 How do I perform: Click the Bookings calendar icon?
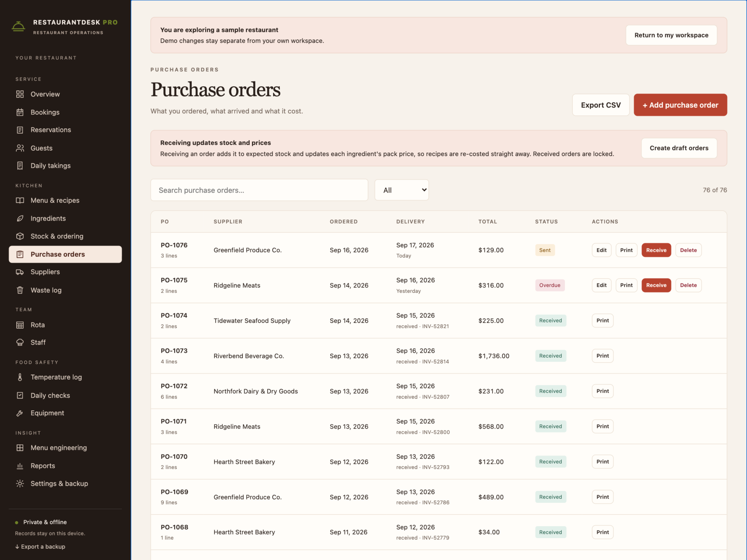pyautogui.click(x=20, y=112)
